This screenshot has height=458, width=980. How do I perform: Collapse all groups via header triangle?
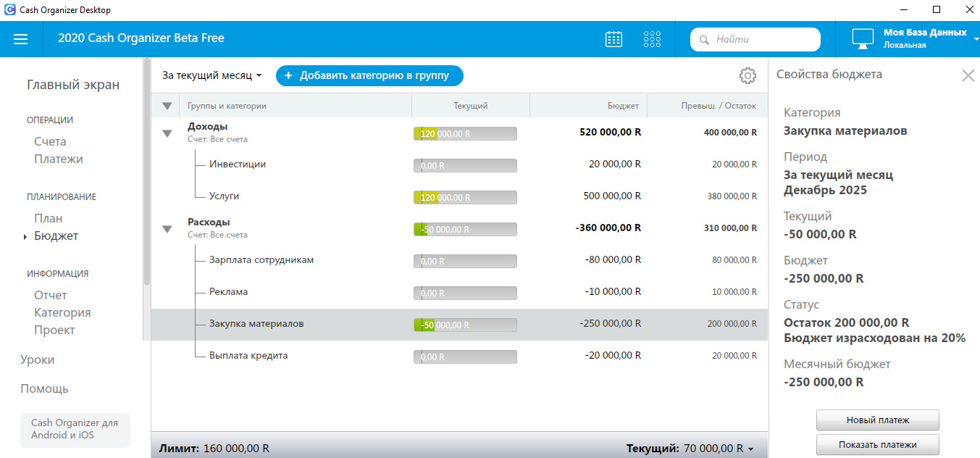pyautogui.click(x=167, y=106)
